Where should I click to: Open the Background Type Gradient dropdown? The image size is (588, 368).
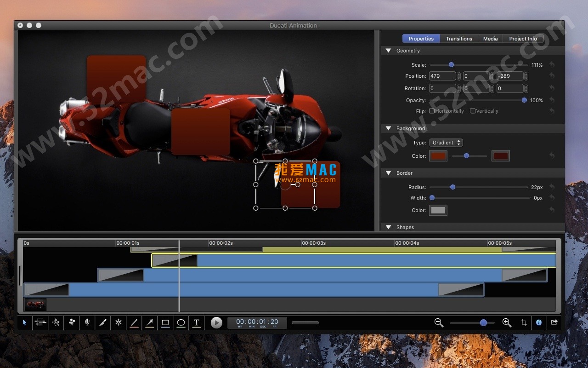pyautogui.click(x=446, y=143)
